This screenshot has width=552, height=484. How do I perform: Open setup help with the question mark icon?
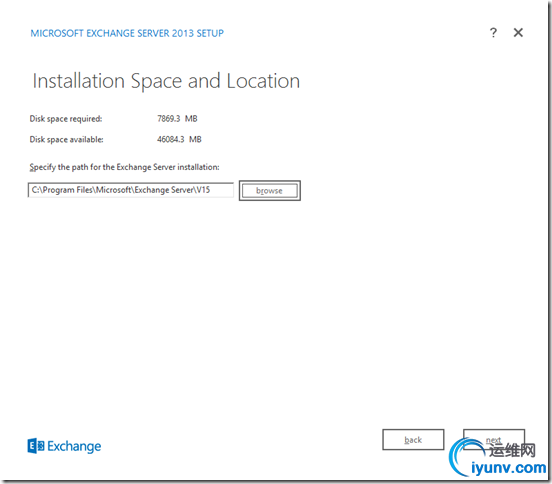click(493, 33)
